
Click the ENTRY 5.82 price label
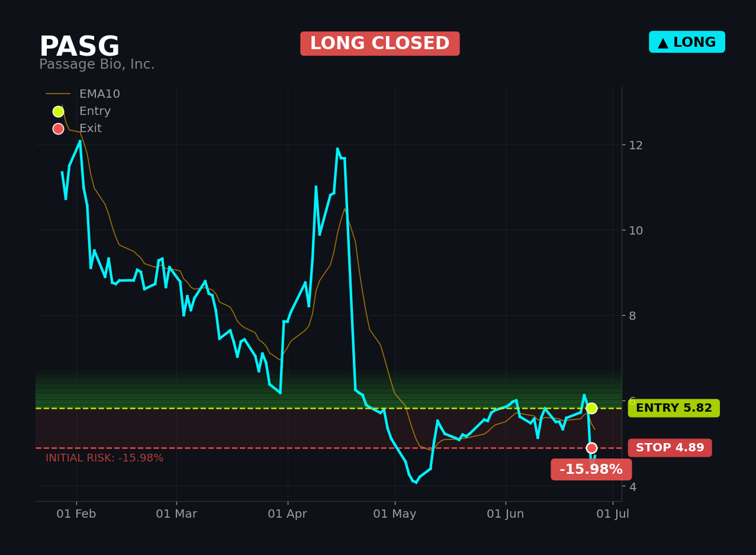point(674,408)
